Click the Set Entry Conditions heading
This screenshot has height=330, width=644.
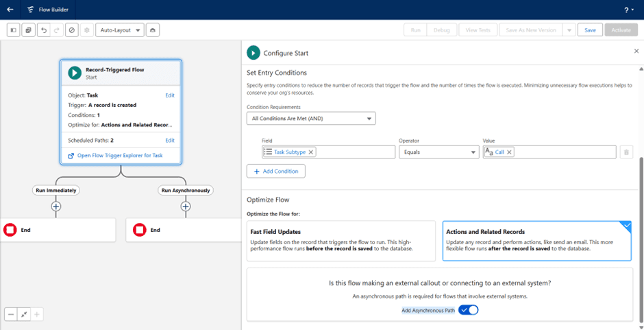pyautogui.click(x=277, y=73)
